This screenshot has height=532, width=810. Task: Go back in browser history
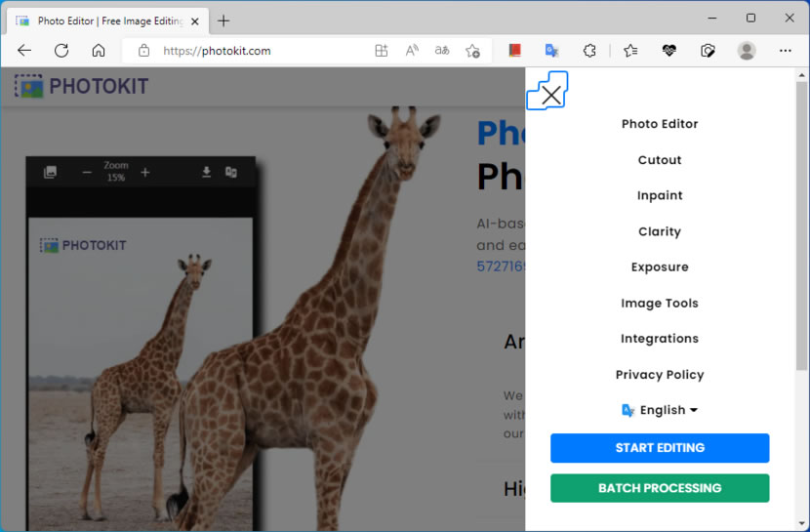pos(24,51)
